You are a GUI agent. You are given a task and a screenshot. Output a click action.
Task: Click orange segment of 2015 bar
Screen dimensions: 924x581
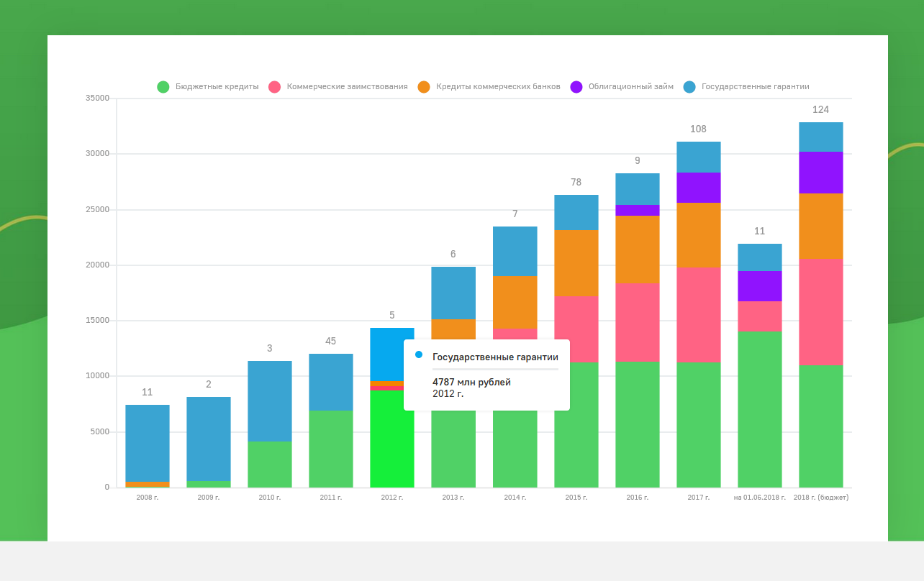pyautogui.click(x=576, y=262)
